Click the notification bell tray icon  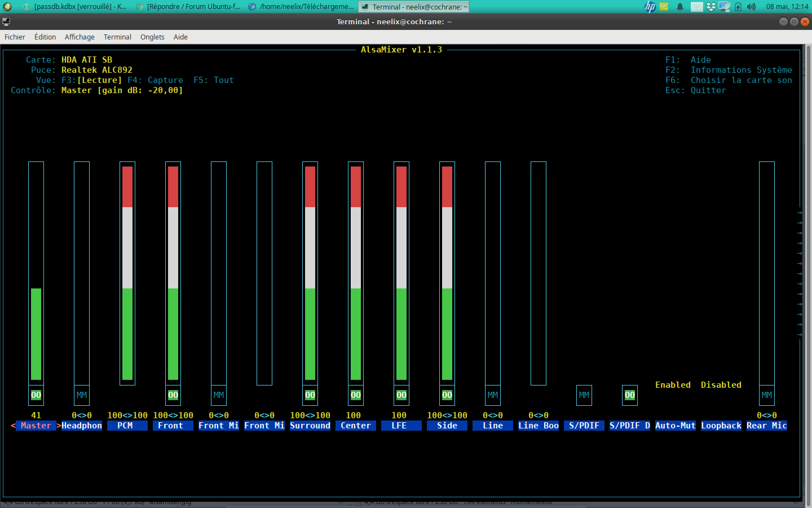tap(680, 7)
